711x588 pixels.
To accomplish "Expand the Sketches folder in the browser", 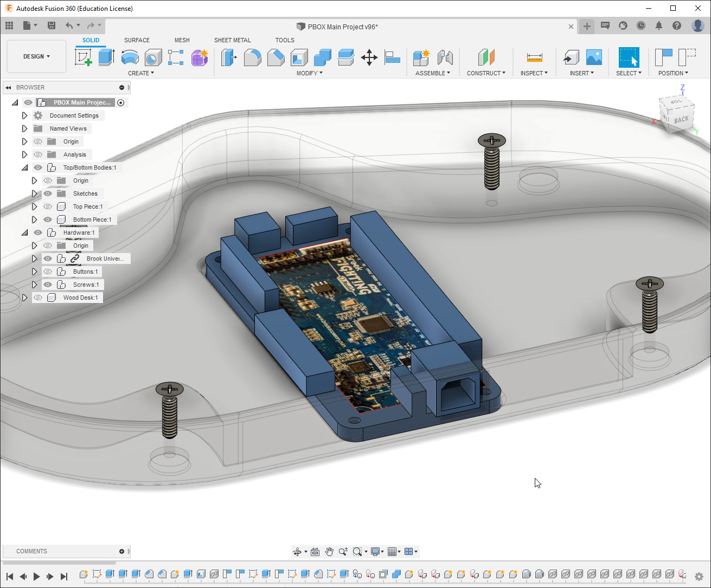I will (35, 193).
